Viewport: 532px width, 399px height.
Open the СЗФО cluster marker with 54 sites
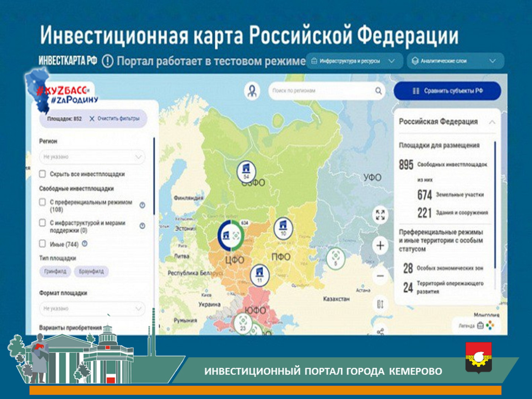tap(246, 171)
